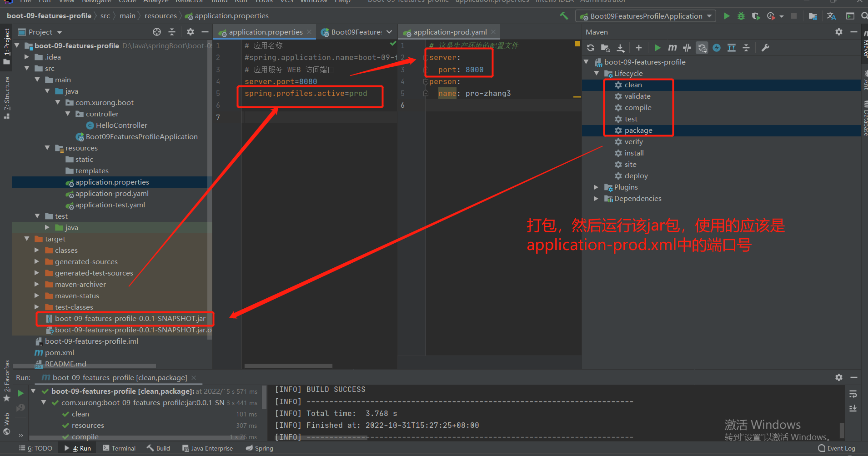Expand the .idea folder
Viewport: 868px width, 456px height.
click(27, 57)
